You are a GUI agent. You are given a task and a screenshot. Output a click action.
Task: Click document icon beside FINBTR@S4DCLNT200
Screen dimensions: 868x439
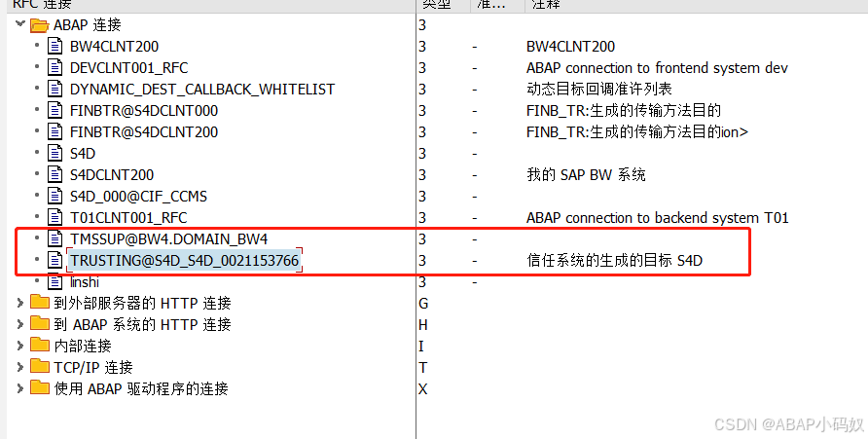[x=54, y=131]
